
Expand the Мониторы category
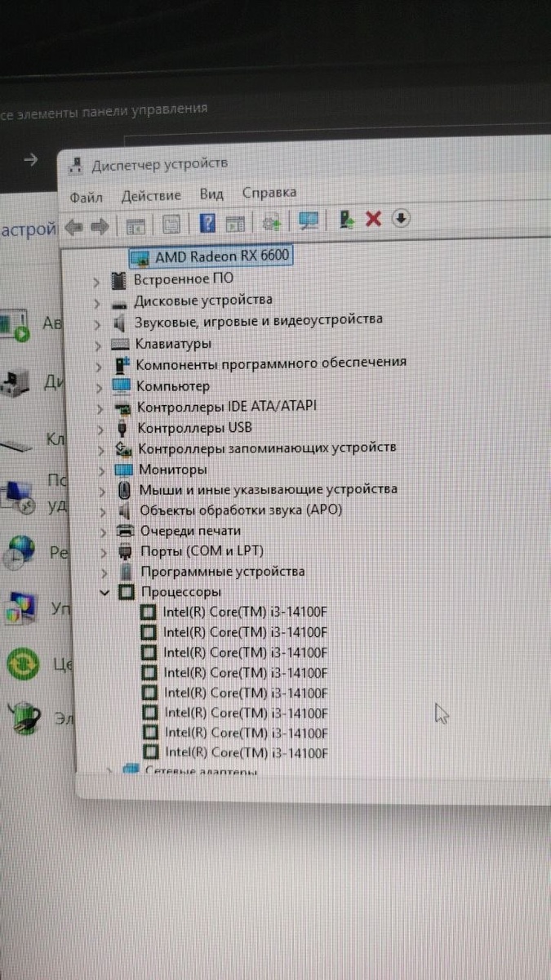100,470
